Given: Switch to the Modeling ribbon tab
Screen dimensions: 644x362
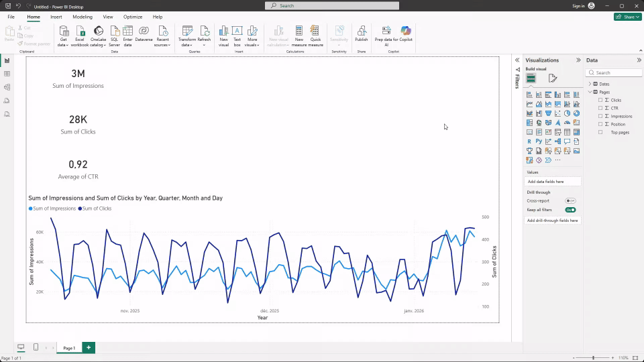Looking at the screenshot, I should [x=83, y=17].
